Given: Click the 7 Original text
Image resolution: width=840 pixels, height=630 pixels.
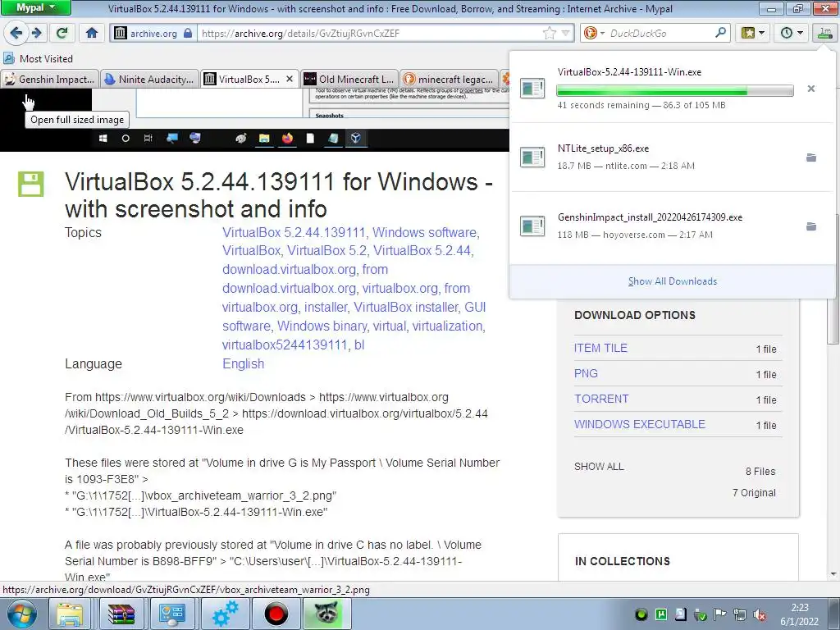Looking at the screenshot, I should tap(754, 493).
